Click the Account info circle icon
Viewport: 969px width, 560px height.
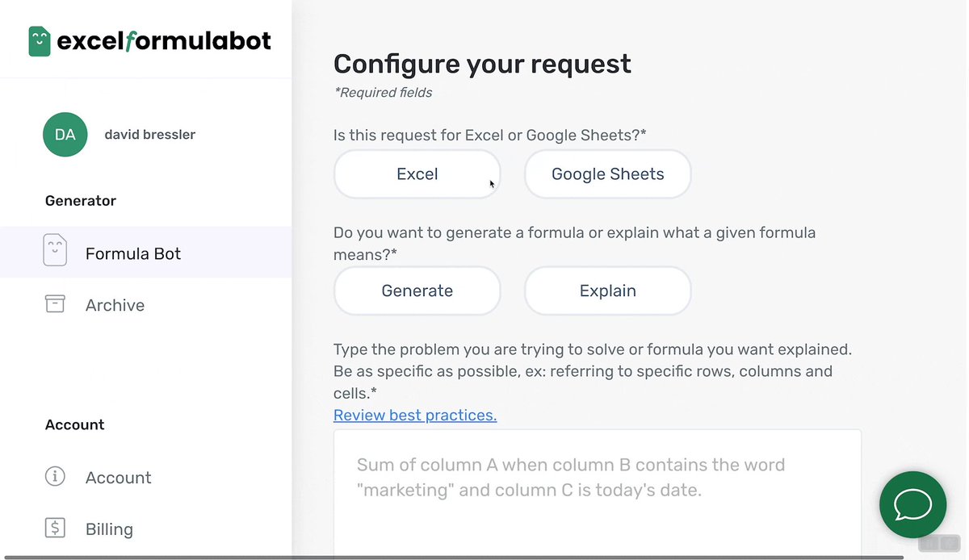pyautogui.click(x=55, y=477)
